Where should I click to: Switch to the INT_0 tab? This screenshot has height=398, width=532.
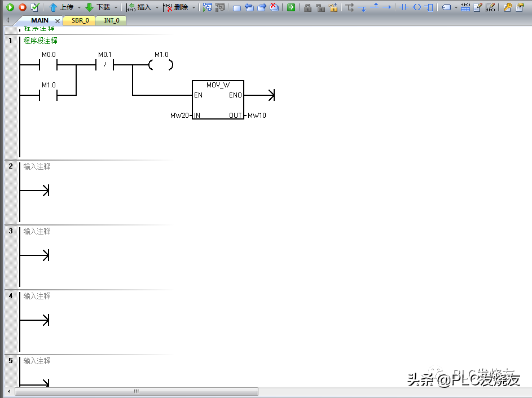click(112, 20)
